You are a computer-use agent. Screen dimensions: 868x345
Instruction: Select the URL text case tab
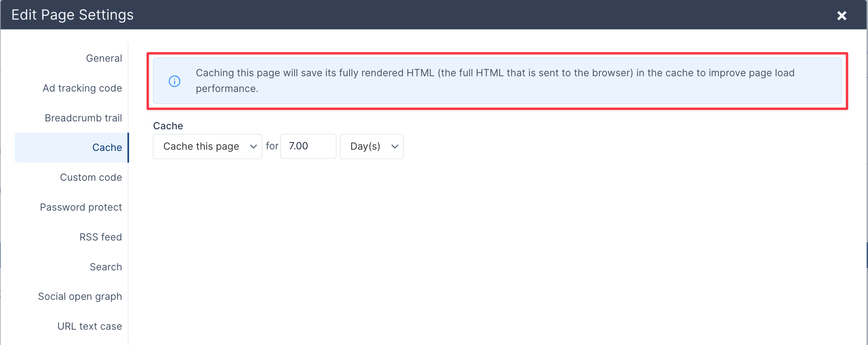90,326
